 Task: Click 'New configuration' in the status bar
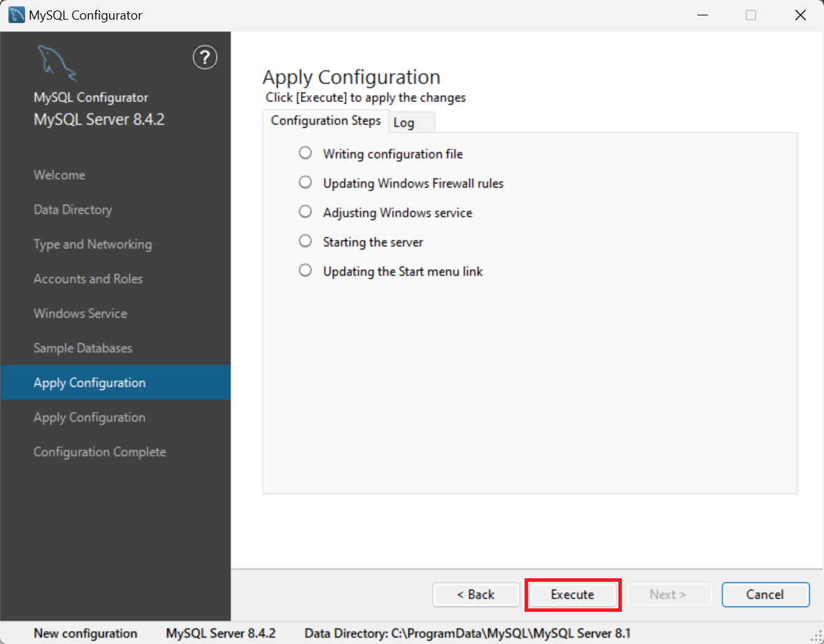click(x=85, y=634)
